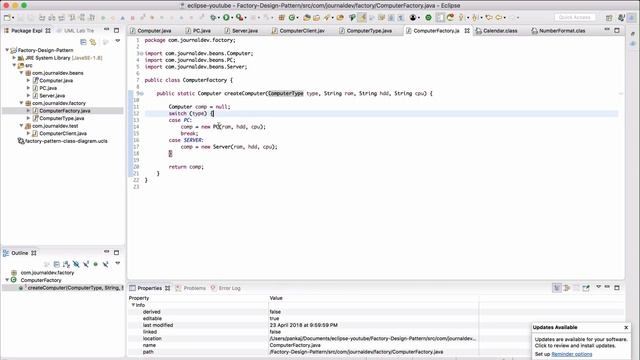Click 'return comp;' code on line 20
The width and height of the screenshot is (640, 360).
click(186, 167)
